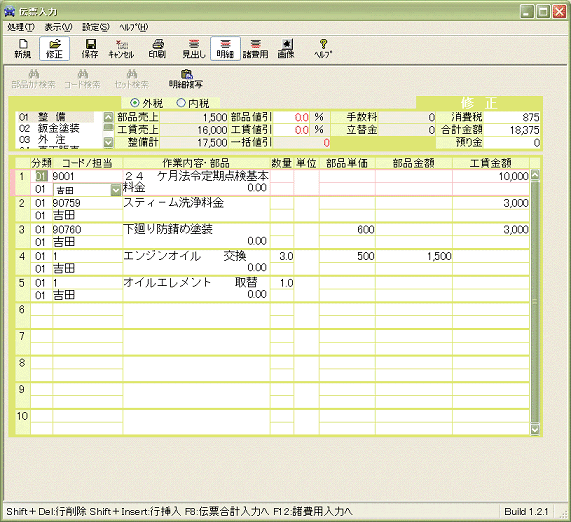
Task: Open the 設定(S) menu
Action: (x=95, y=27)
